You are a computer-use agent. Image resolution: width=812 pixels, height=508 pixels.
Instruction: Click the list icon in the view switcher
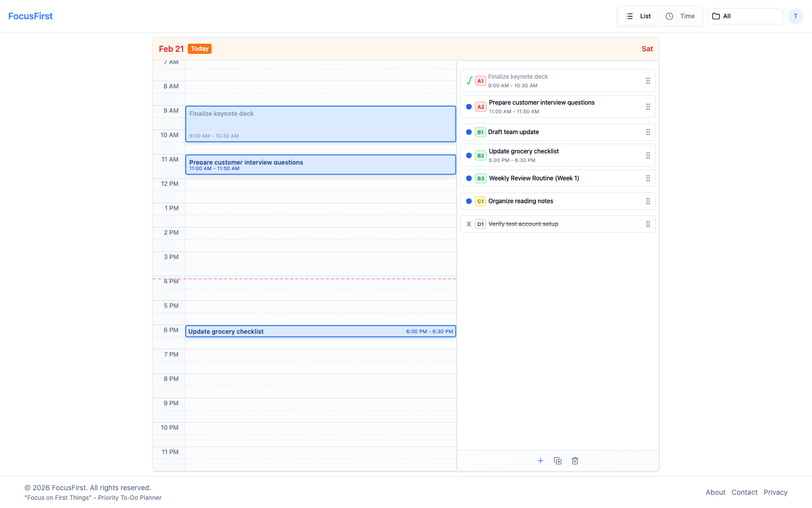pyautogui.click(x=630, y=16)
